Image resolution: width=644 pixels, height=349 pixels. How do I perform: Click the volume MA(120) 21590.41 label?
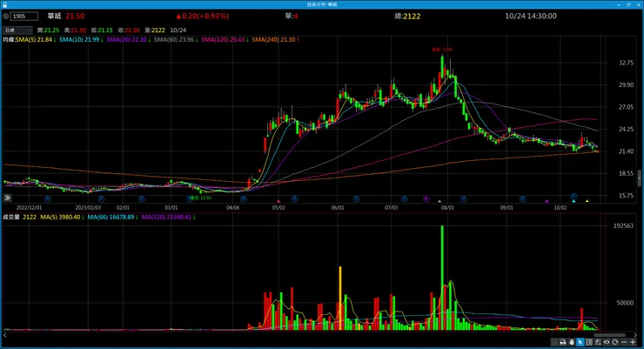point(166,217)
